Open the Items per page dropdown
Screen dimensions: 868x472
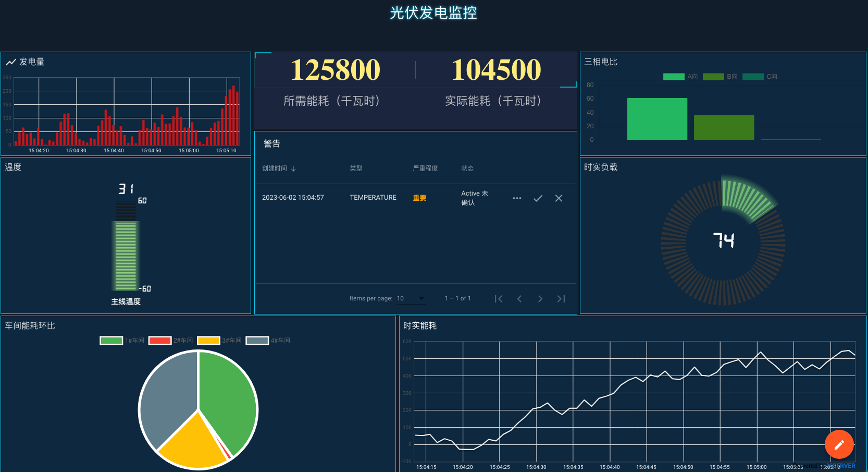[411, 298]
